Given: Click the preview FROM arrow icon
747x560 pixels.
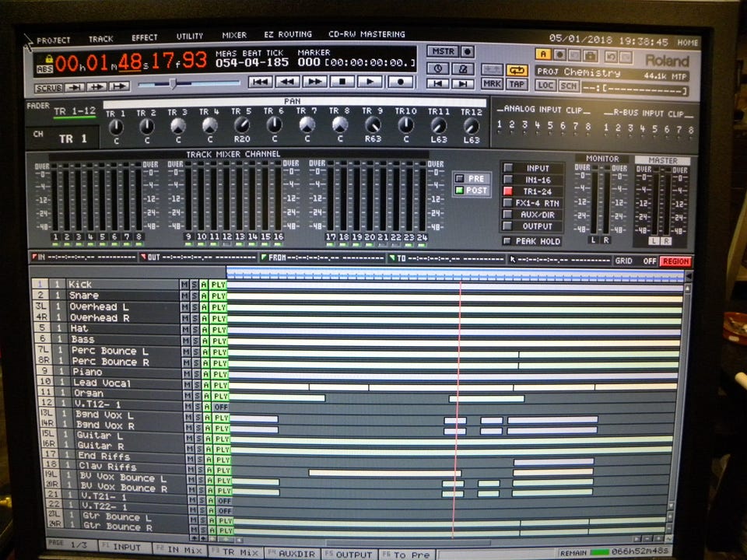Looking at the screenshot, I should 119,86.
